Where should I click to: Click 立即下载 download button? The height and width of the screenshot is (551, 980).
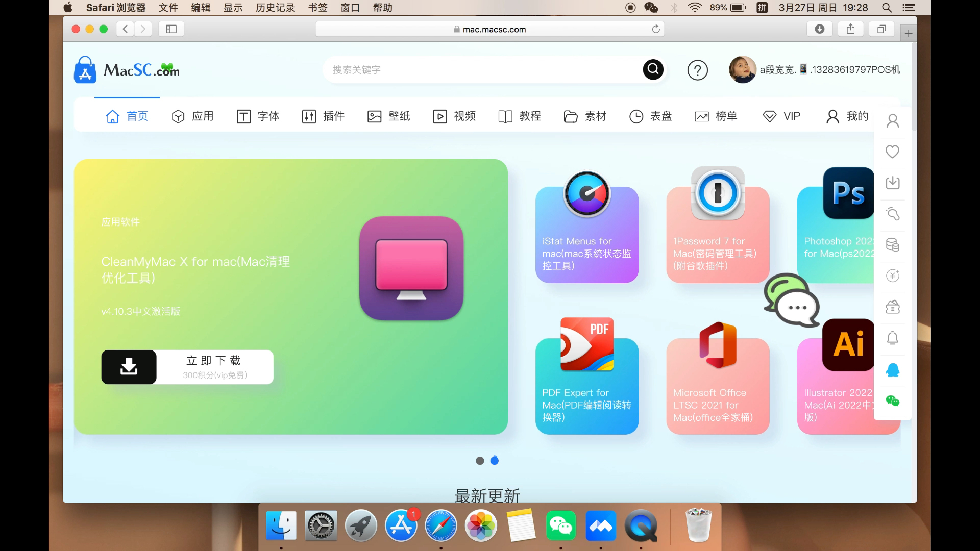click(214, 367)
